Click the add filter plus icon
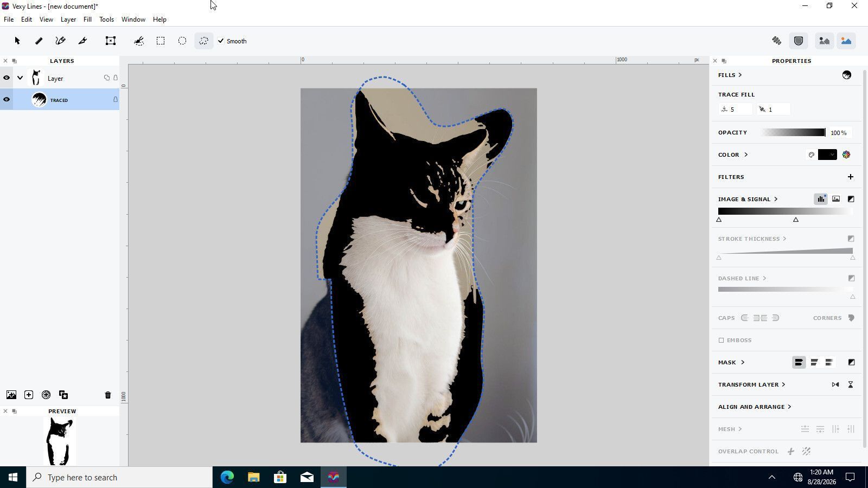This screenshot has width=868, height=488. point(850,177)
